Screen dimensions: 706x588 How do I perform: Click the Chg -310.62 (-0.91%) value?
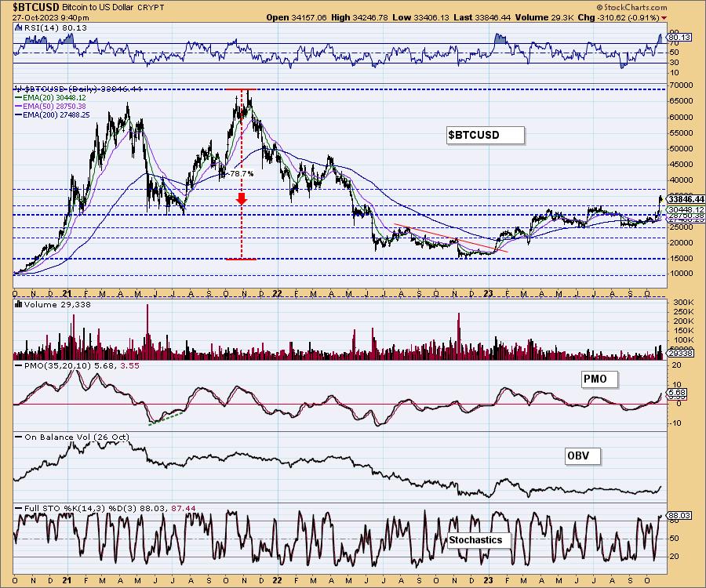click(x=619, y=17)
